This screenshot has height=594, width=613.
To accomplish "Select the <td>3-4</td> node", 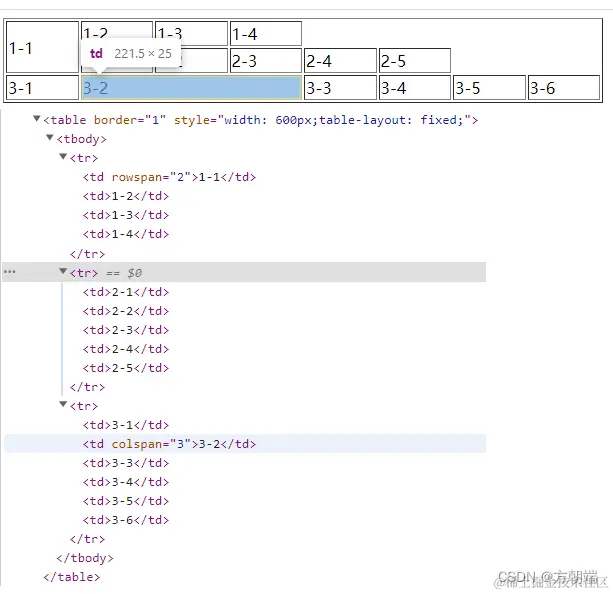I will (x=126, y=482).
